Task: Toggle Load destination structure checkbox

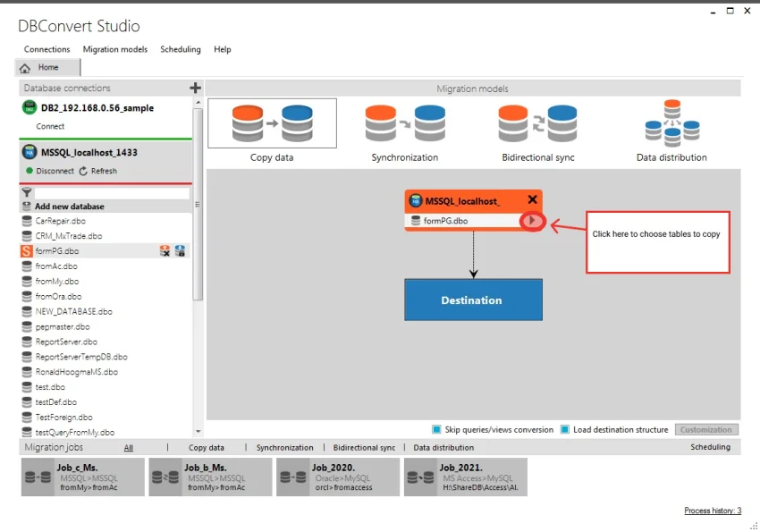Action: click(x=565, y=430)
